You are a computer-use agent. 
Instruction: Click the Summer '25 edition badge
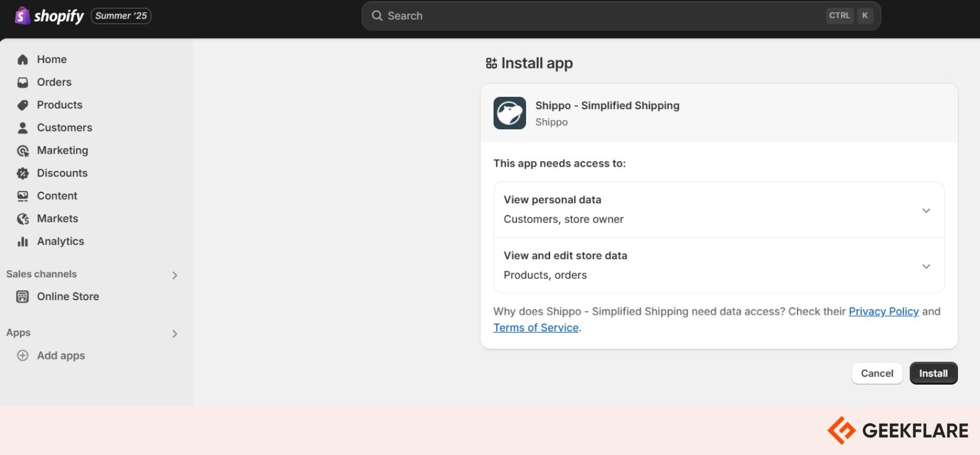(x=121, y=15)
